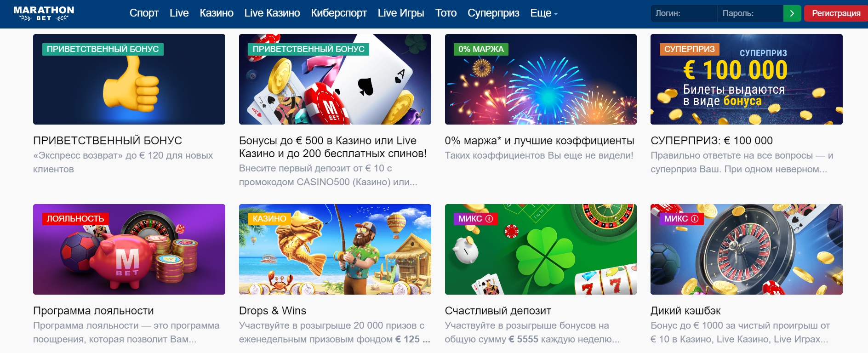
Task: Open the Спорт section
Action: pos(144,13)
